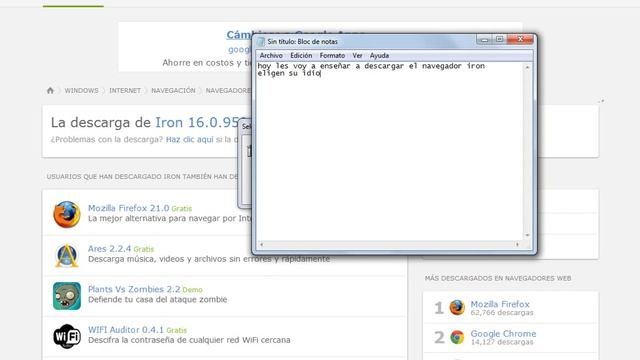Click the 'MÁS DESCARGADOS EN NAVEGADORES WEB' heading
The image size is (640, 360).
point(498,278)
